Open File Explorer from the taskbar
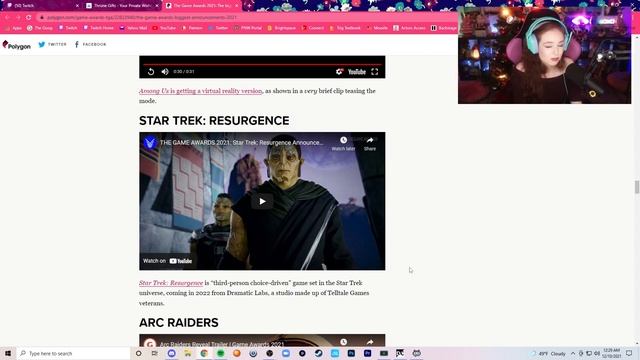 pyautogui.click(x=188, y=353)
